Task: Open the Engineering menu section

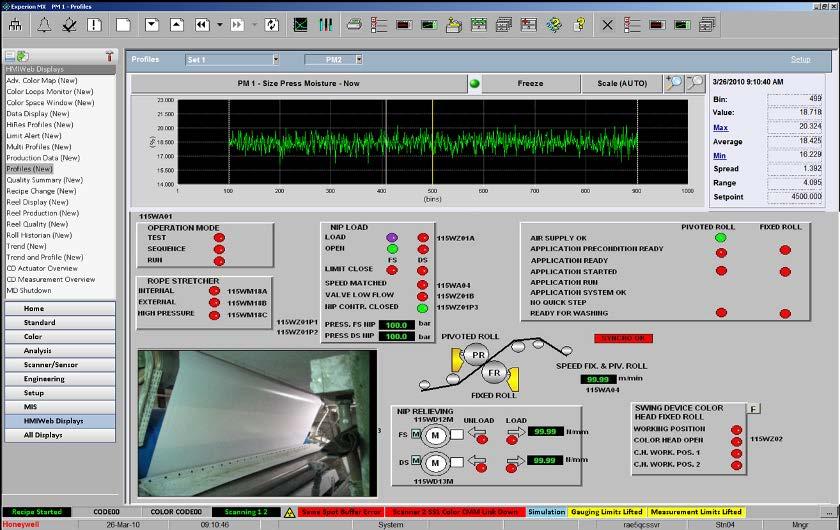Action: (x=60, y=378)
